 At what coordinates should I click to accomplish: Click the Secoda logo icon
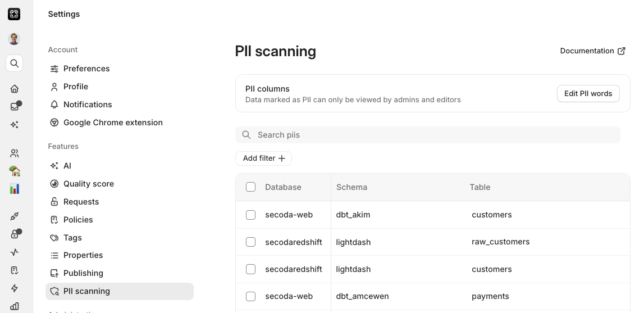[14, 14]
